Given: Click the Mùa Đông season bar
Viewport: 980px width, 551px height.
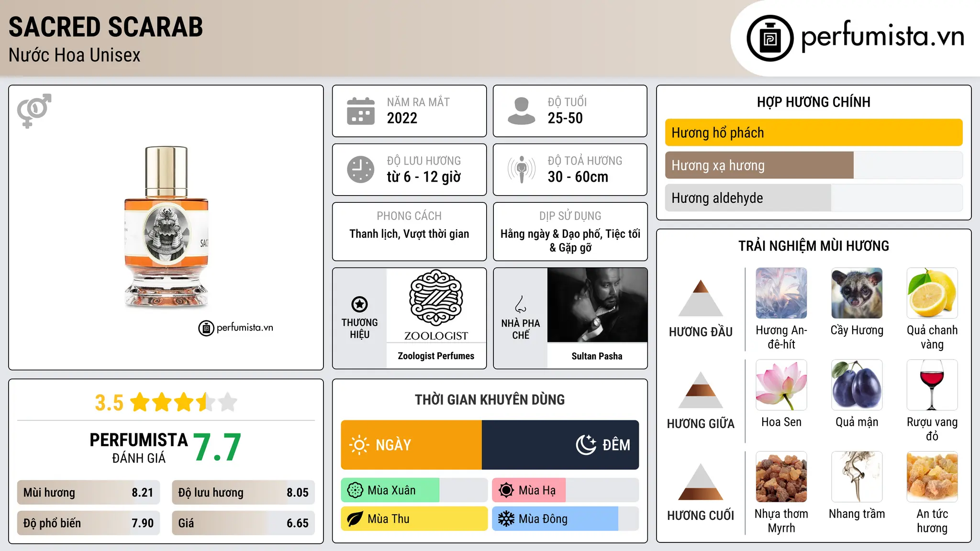Looking at the screenshot, I should point(565,519).
